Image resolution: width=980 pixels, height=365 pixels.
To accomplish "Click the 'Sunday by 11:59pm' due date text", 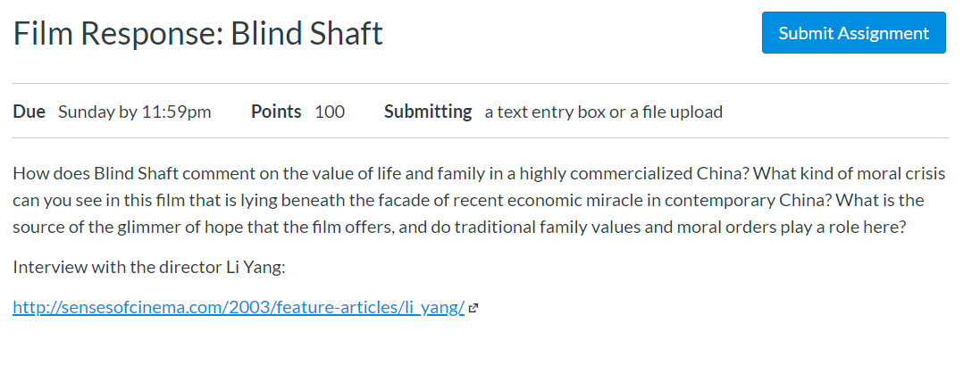I will pyautogui.click(x=134, y=112).
